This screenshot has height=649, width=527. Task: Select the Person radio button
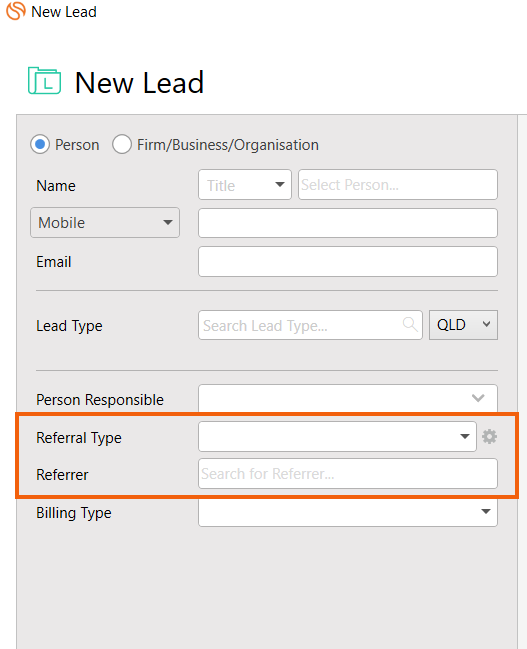40,144
